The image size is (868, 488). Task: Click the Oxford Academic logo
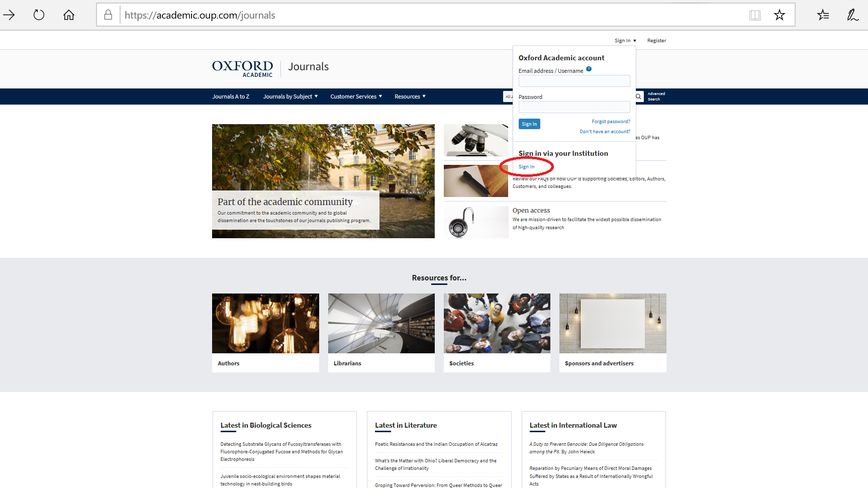pos(242,69)
